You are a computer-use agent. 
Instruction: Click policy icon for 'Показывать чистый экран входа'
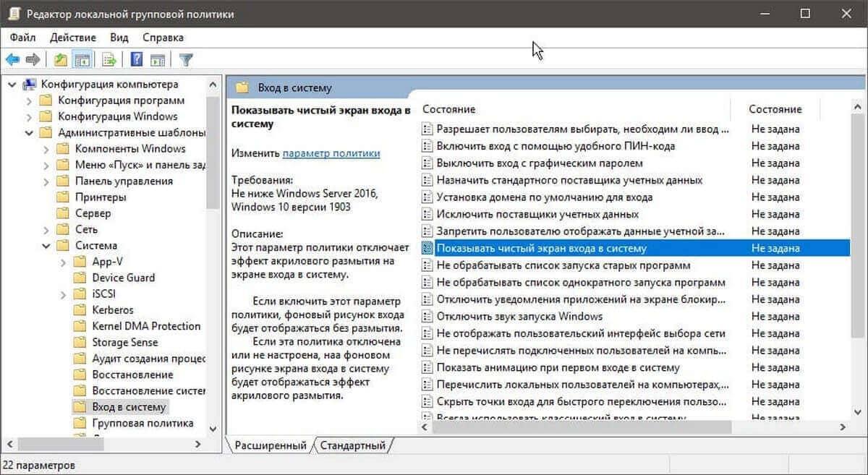coord(427,248)
